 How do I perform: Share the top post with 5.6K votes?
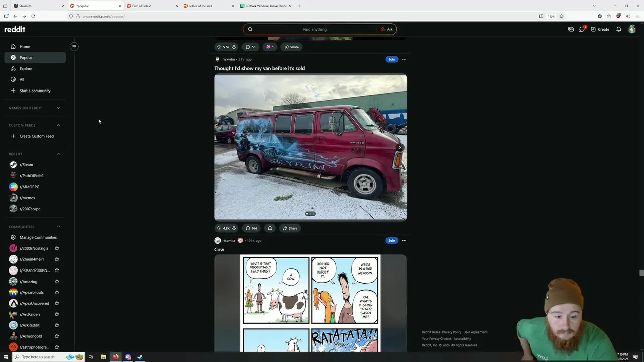[x=291, y=47]
